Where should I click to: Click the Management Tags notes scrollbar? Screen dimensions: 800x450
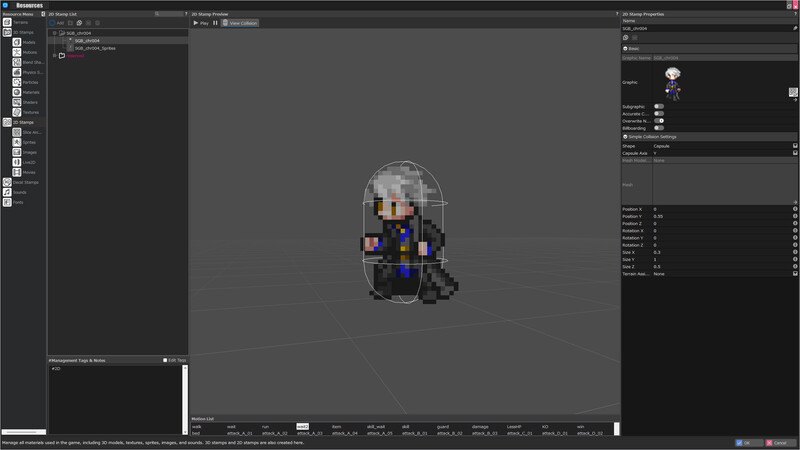[x=185, y=399]
